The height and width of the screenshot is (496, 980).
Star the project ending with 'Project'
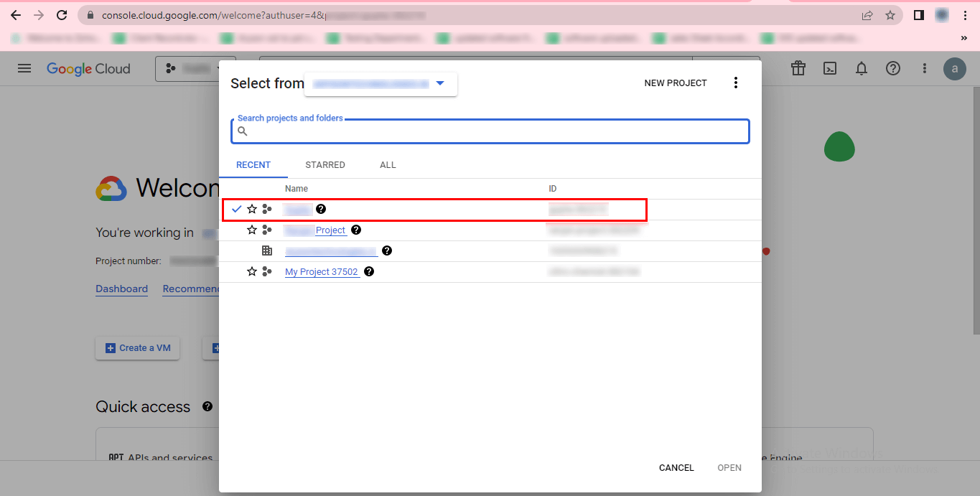[x=252, y=230]
